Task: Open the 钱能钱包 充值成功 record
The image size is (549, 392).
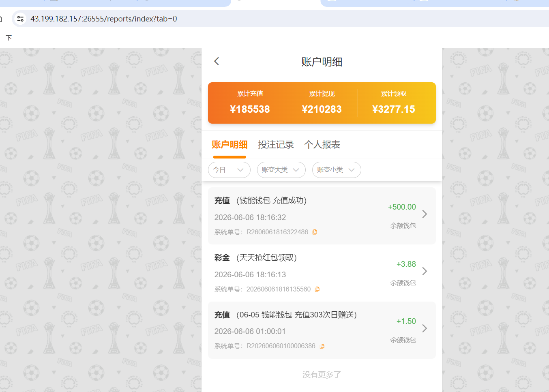Action: [x=322, y=216]
